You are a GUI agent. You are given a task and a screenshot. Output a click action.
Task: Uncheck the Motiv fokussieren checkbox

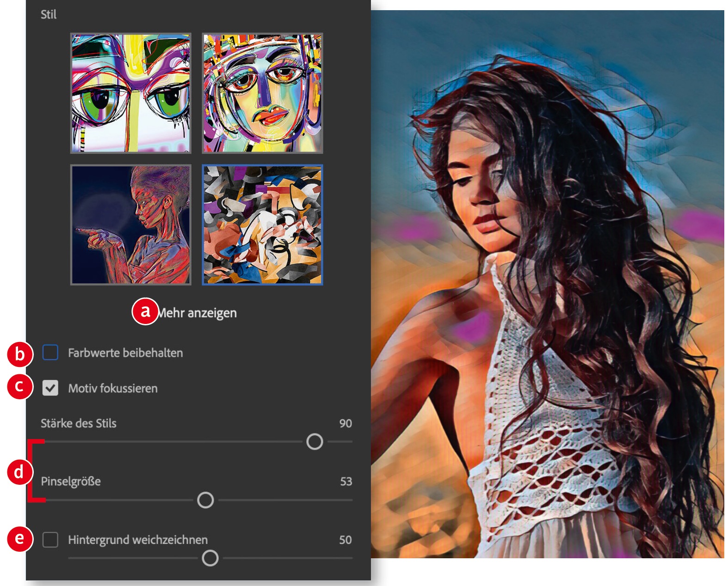(x=50, y=388)
